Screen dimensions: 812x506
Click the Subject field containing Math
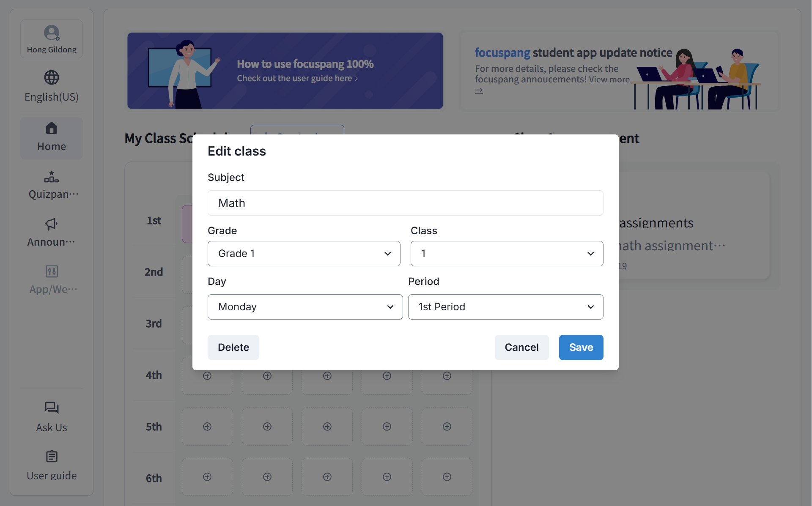405,203
